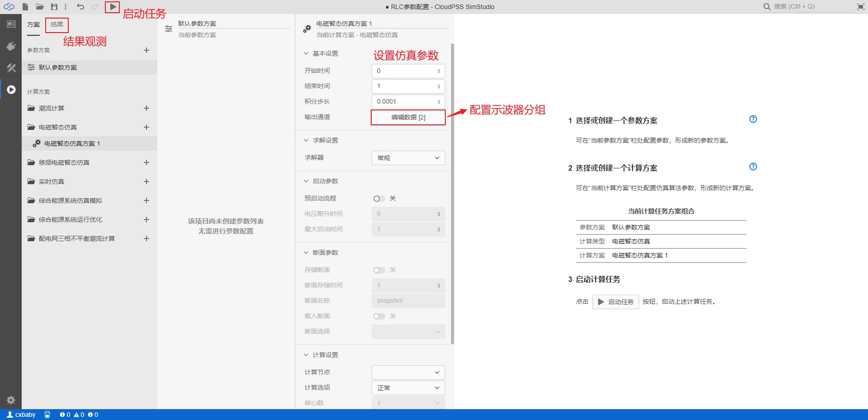Open help for step 1 选择或创建一个参数方案
This screenshot has width=868, height=420.
coord(753,119)
